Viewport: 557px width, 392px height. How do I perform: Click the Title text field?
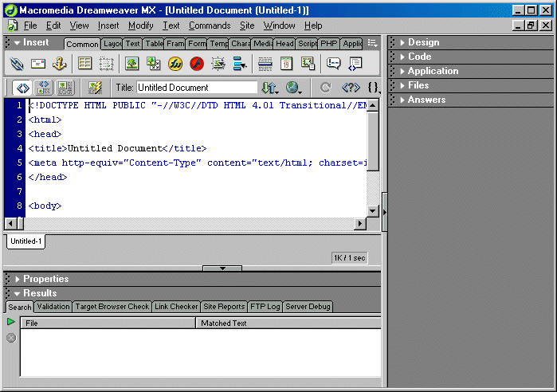click(197, 88)
